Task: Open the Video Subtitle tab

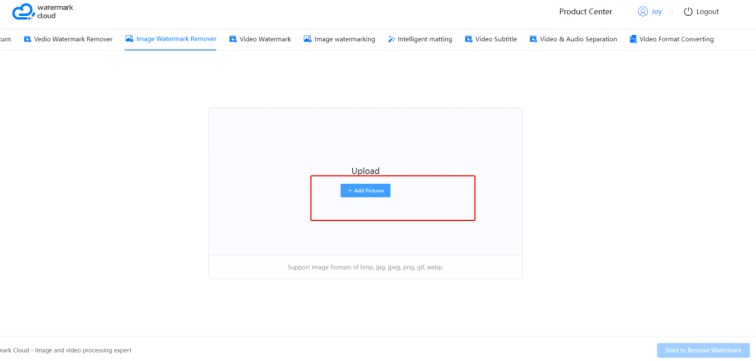Action: [x=491, y=39]
